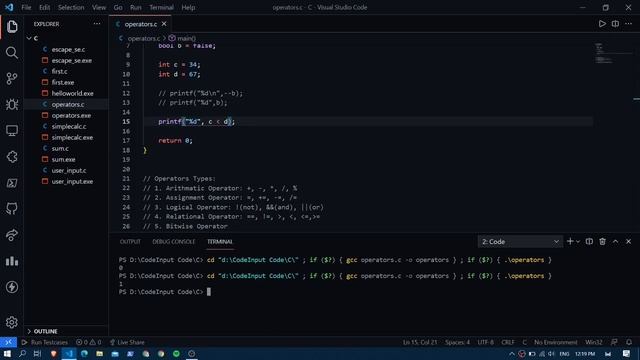Image resolution: width=640 pixels, height=360 pixels.
Task: Split the terminal panel
Action: pyautogui.click(x=589, y=242)
